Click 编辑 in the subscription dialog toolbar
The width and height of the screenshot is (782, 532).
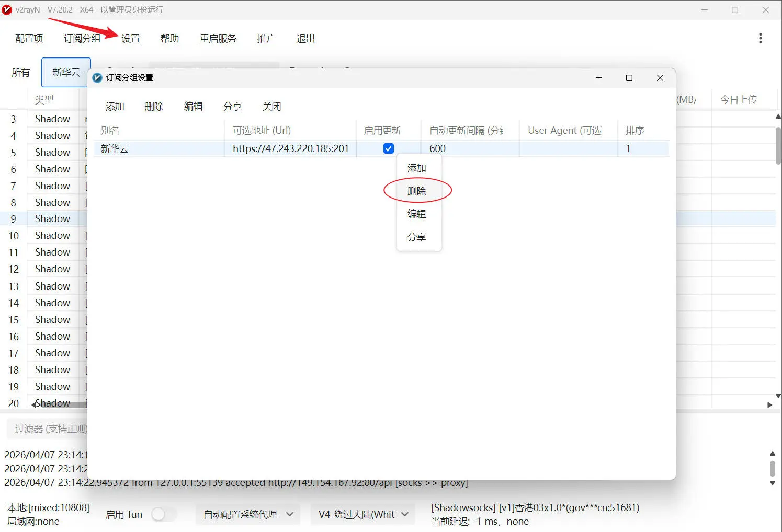pyautogui.click(x=193, y=106)
